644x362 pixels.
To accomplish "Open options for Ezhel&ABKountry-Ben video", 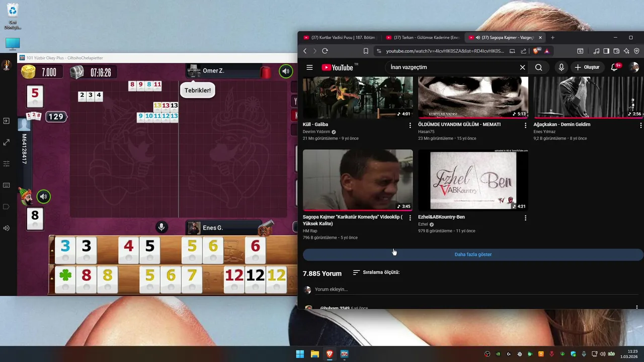I will point(525,218).
